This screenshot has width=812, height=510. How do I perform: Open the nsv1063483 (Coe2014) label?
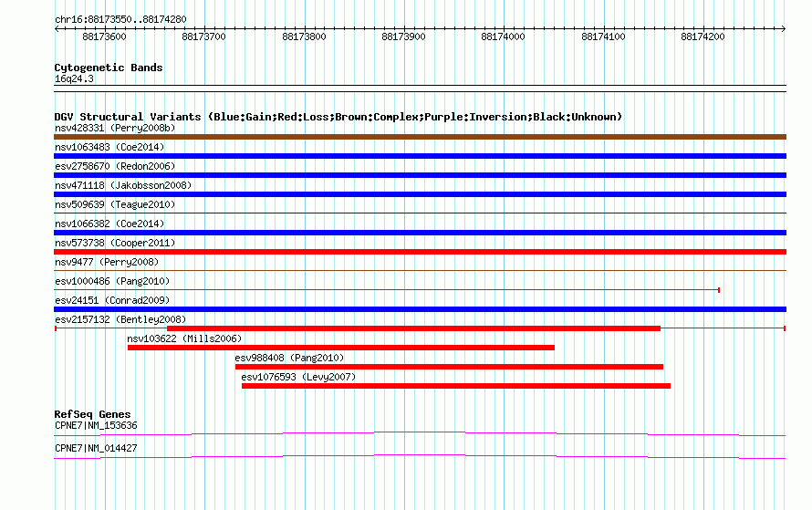coord(109,147)
